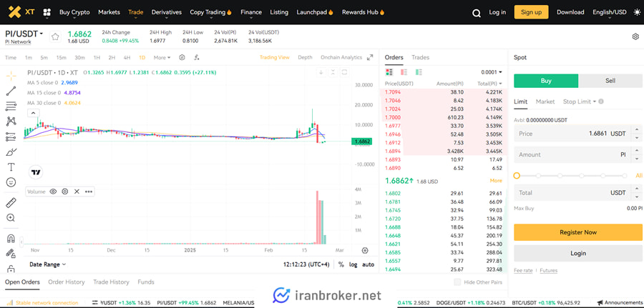Viewport: 644px width, 308px height.
Task: Open English/USD language selector
Action: (x=610, y=12)
